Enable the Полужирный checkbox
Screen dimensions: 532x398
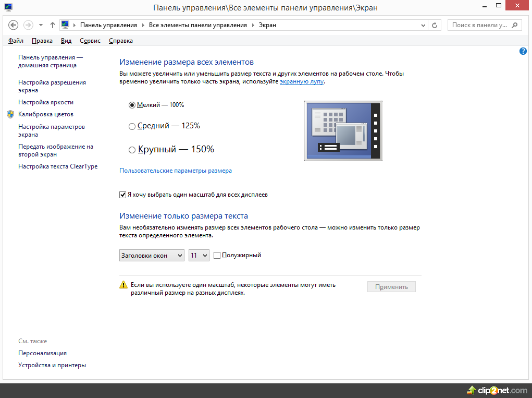217,255
